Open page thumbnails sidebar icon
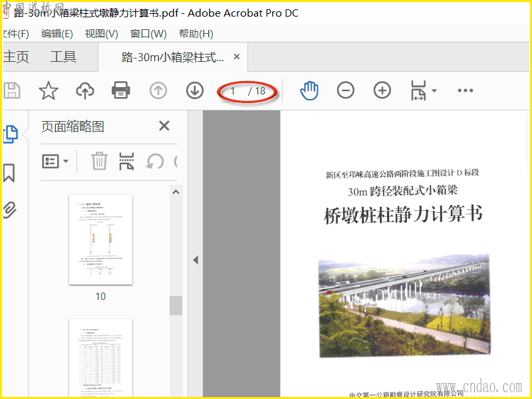Image resolution: width=532 pixels, height=399 pixels. 10,134
